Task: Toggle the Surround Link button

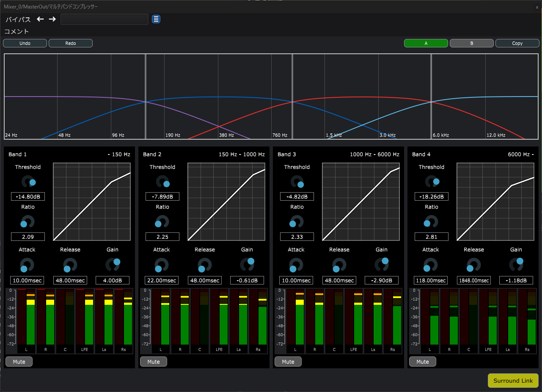Action: click(513, 381)
